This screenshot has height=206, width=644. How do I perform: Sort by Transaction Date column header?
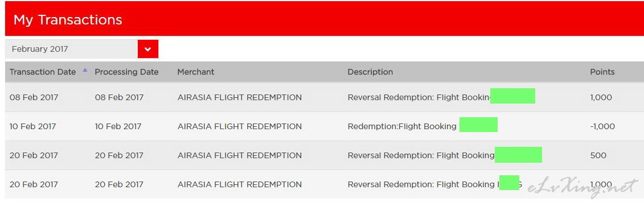(x=43, y=72)
